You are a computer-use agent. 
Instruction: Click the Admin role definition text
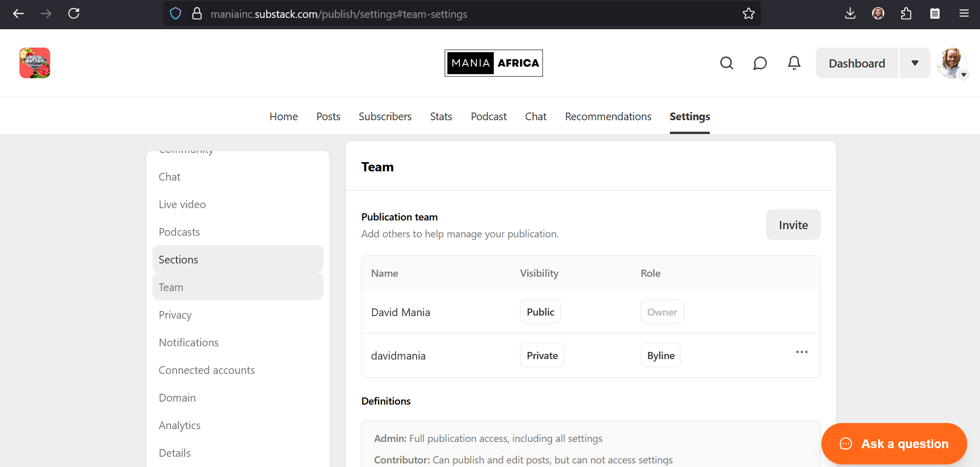(x=488, y=438)
